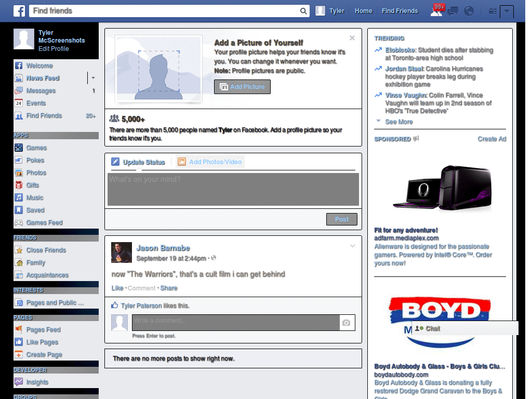Click the Welcome sidebar icon

[19, 66]
